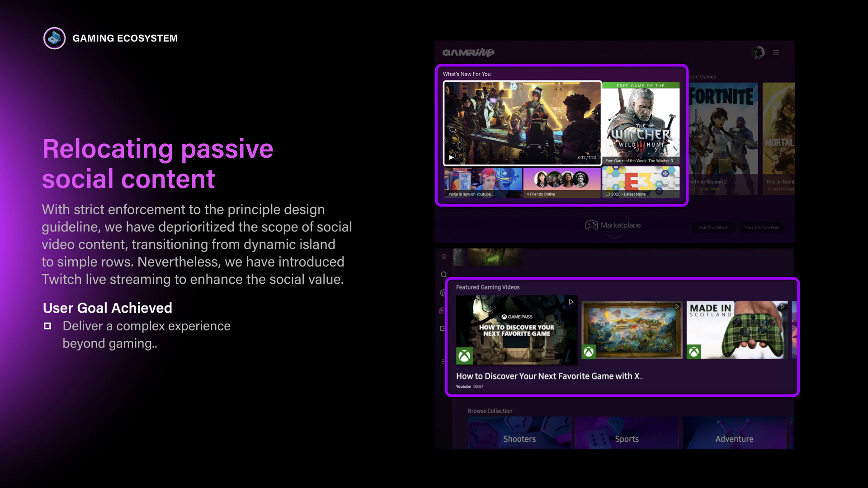This screenshot has height=488, width=868.
Task: Open the Made in Scotland controller video
Action: tap(737, 330)
